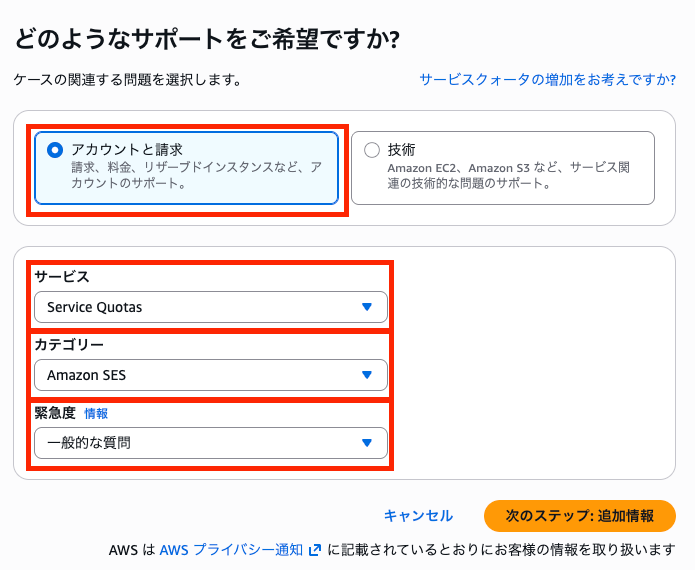Screen dimensions: 695x570
Task: Click the どのようなサポートをご希望ですか? heading
Action: tap(206, 38)
